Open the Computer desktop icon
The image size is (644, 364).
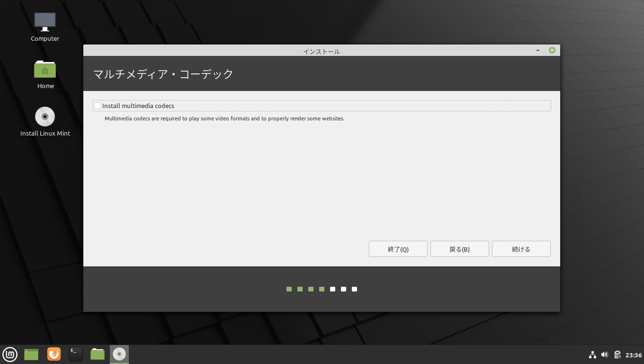point(45,27)
